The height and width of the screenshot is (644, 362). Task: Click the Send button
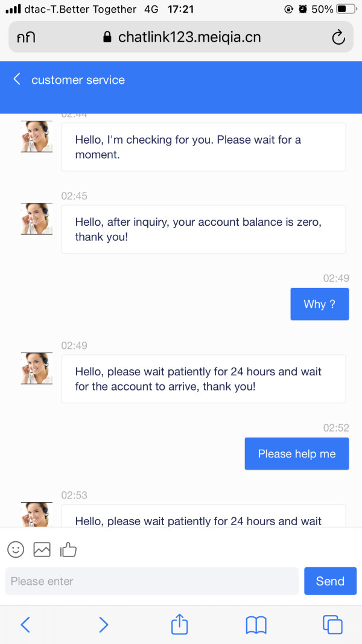tap(331, 581)
